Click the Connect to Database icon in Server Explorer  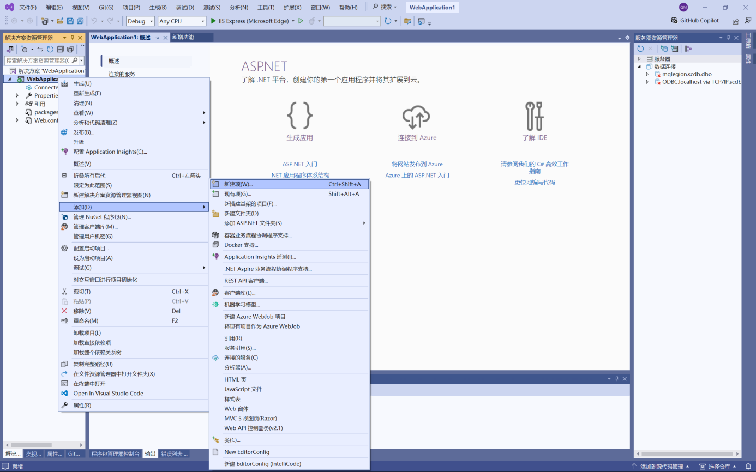pos(664,49)
